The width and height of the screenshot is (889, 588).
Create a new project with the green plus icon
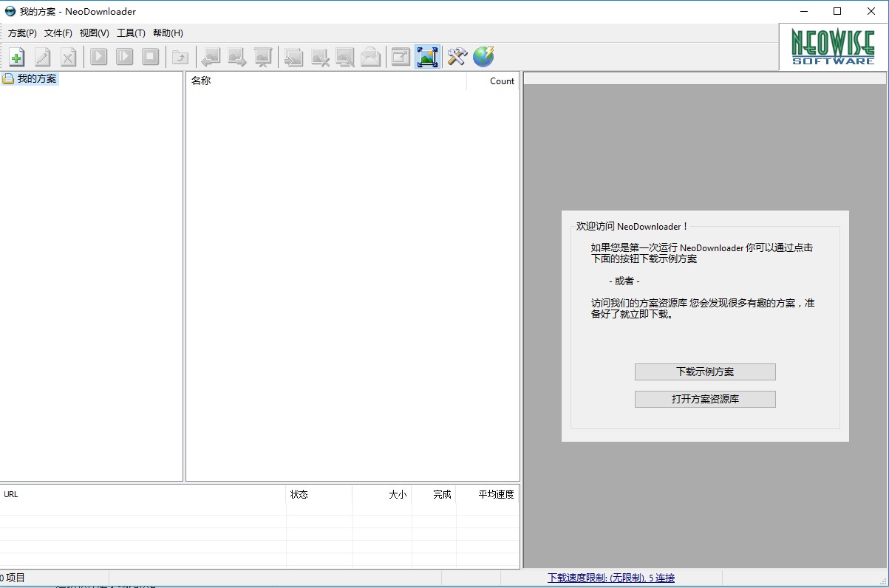[16, 56]
